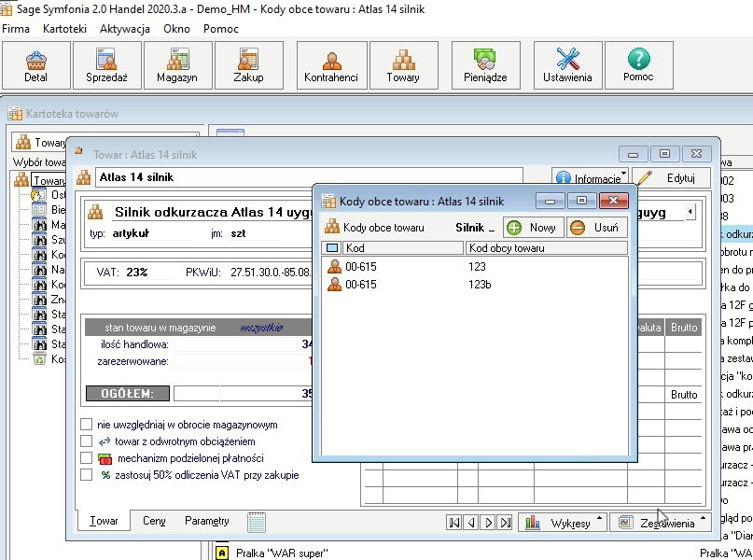
Task: Open the Kontrahenci module
Action: 332,65
